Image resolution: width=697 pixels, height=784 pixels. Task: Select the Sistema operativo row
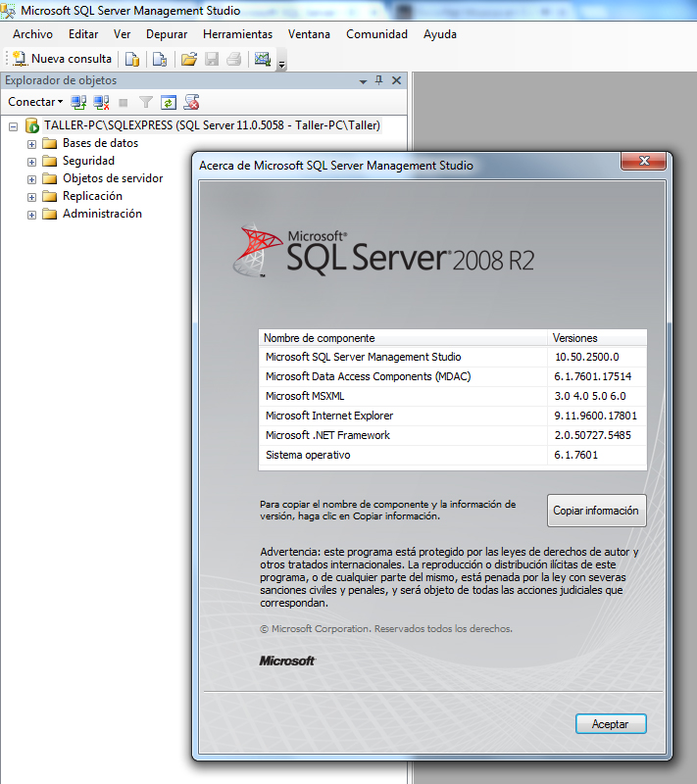(453, 455)
